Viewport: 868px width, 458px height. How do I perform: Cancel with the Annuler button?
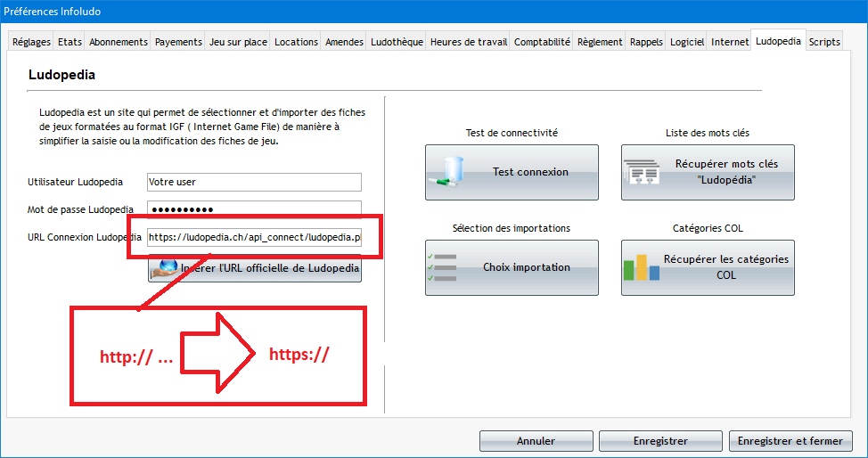536,441
